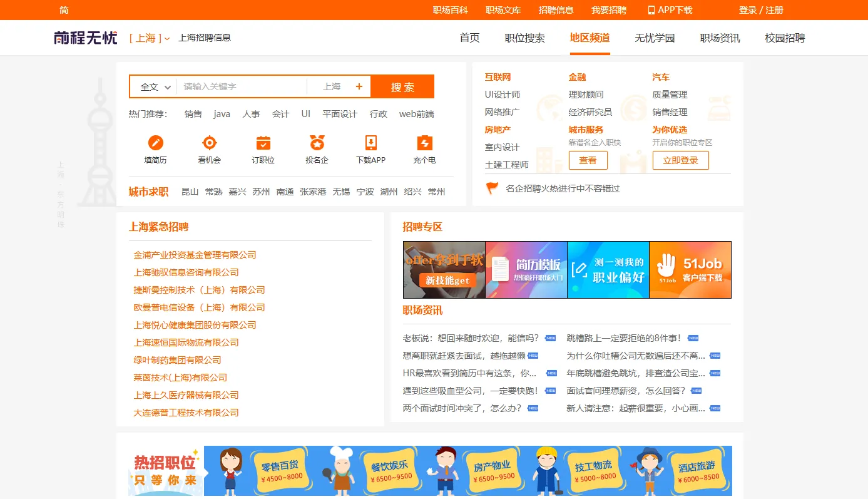Click the 零售百货 ¥4500~8000 badge
Viewport: 868px width, 499px height.
tap(280, 471)
